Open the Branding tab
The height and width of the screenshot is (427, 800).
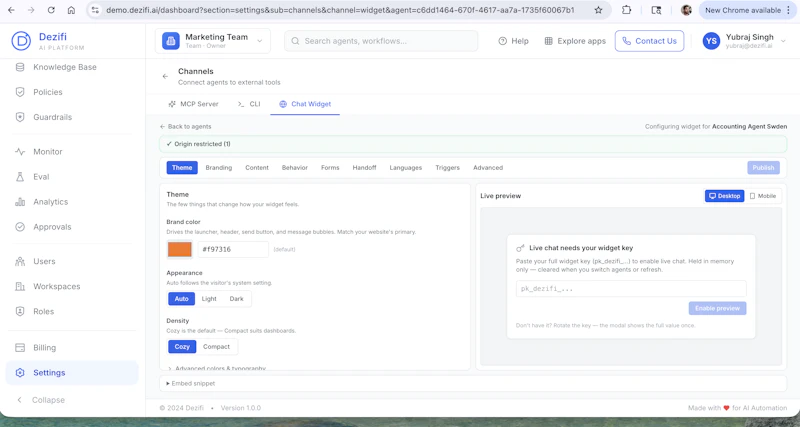coord(218,167)
